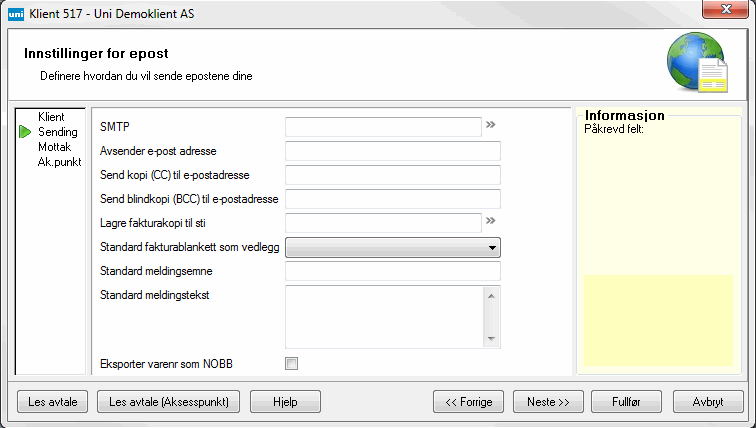Open Ak.punkt step in sidebar
The height and width of the screenshot is (428, 756).
[x=59, y=162]
